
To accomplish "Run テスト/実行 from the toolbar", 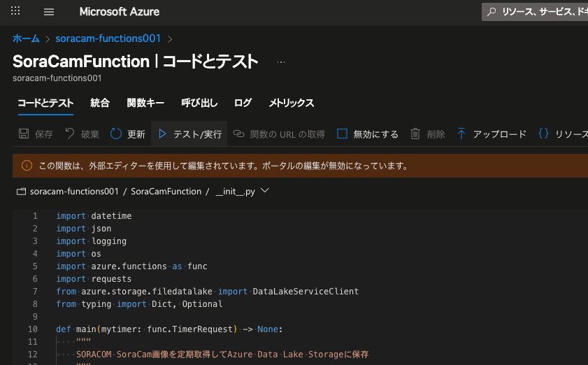I will 189,134.
